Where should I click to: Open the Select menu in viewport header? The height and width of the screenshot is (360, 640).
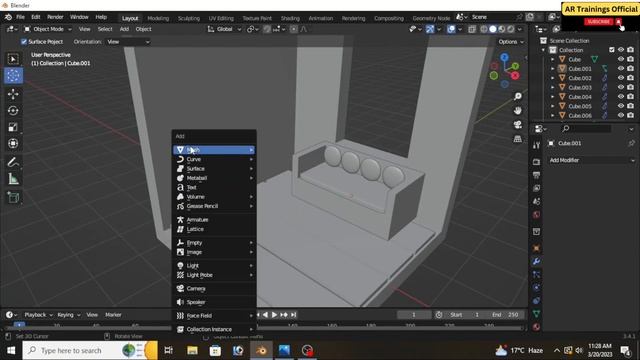[x=105, y=29]
